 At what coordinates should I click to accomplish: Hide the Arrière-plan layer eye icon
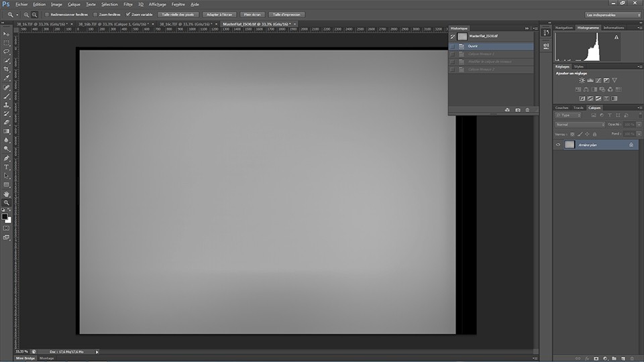[558, 145]
